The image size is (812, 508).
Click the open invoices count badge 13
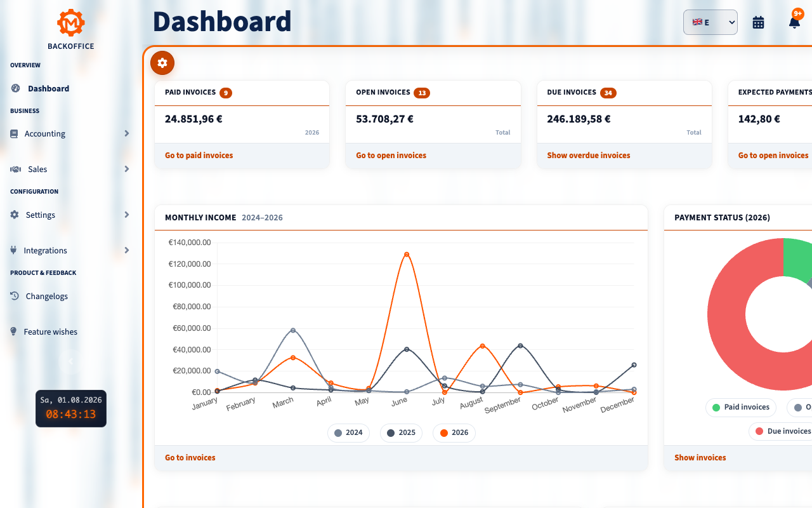coord(422,93)
